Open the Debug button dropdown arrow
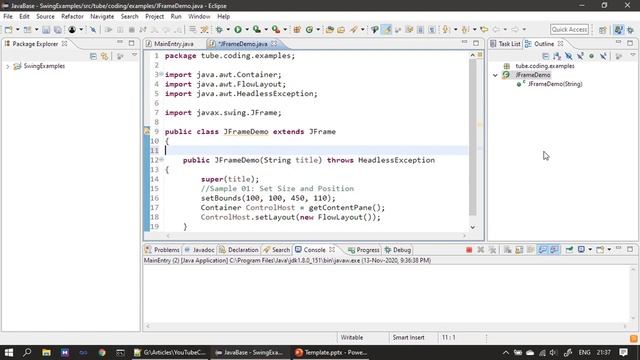The height and width of the screenshot is (360, 640). coord(228,29)
